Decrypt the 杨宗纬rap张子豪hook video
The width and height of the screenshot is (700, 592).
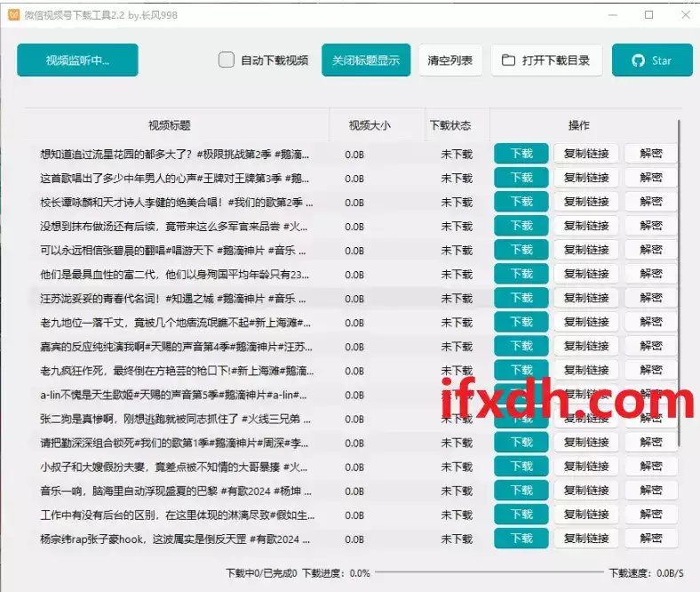pyautogui.click(x=651, y=539)
